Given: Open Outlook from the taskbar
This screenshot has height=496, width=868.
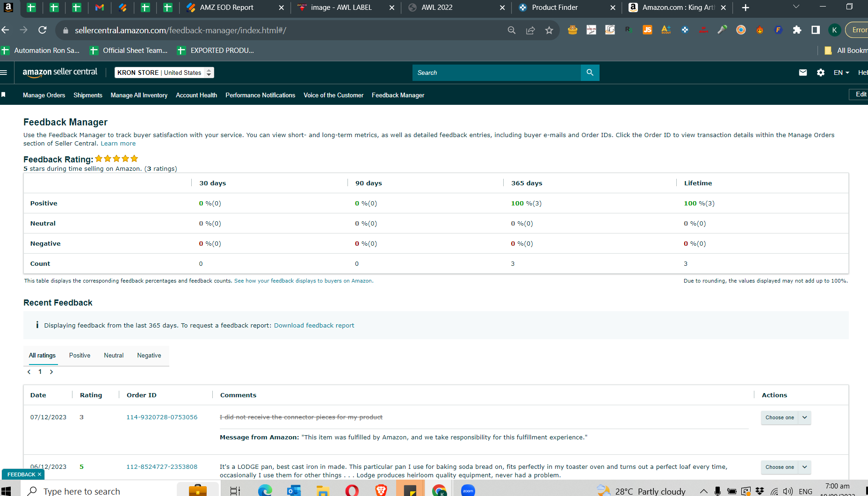Looking at the screenshot, I should [294, 490].
